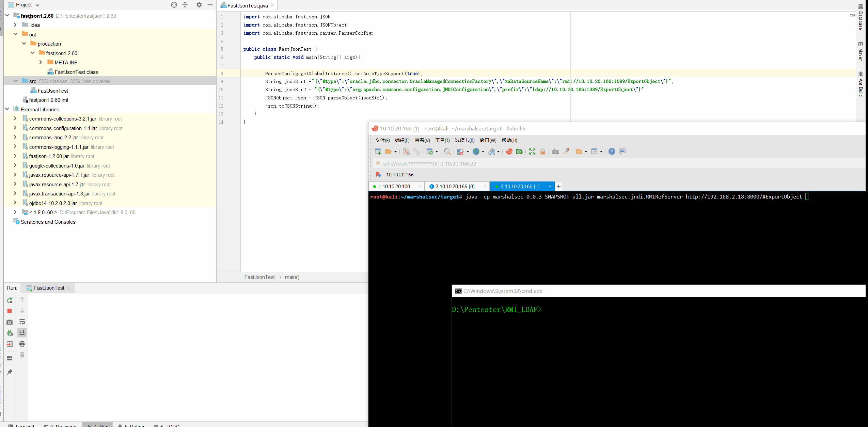This screenshot has width=868, height=427.
Task: Click FastJsonTest in editor breadcrumb
Action: point(259,277)
